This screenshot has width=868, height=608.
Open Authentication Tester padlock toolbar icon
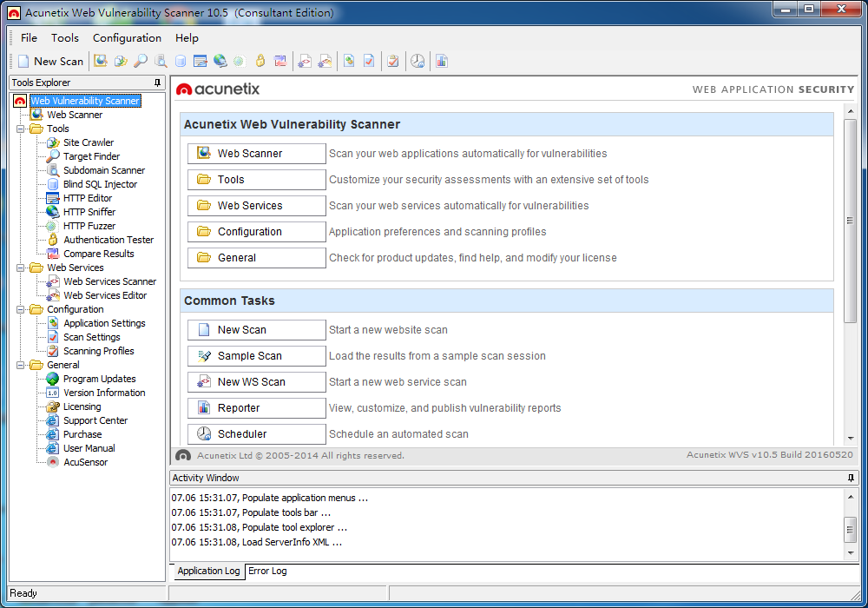(x=260, y=61)
